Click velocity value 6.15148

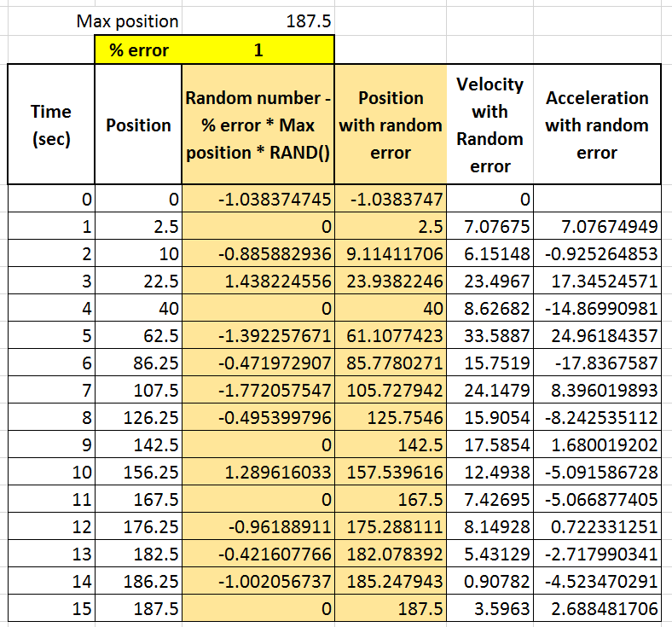[x=490, y=253]
